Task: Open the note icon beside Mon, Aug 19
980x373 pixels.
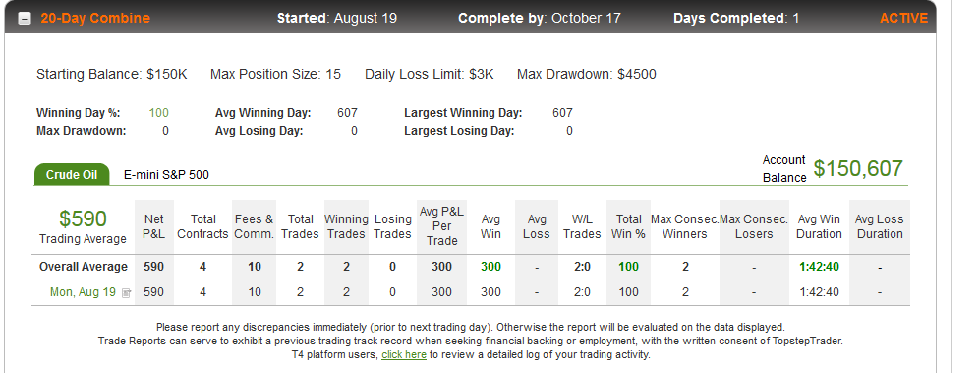Action: [x=126, y=293]
